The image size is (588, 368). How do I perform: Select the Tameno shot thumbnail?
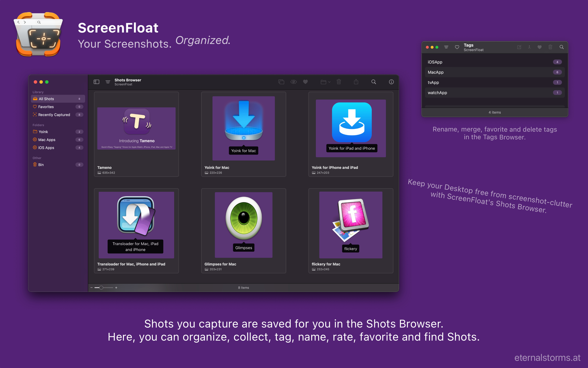point(136,128)
